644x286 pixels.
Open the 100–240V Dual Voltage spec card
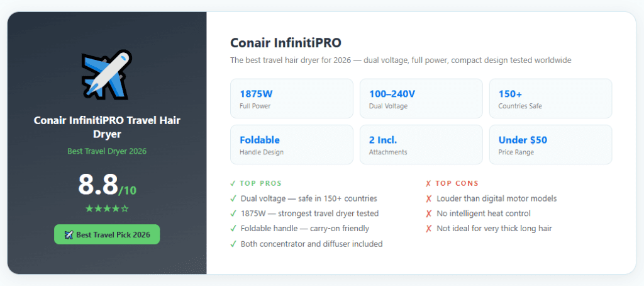pos(421,99)
